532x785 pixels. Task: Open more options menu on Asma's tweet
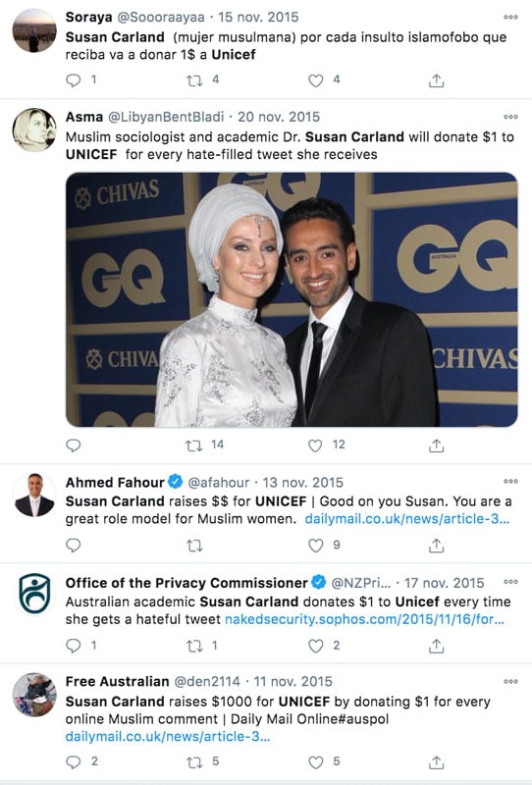click(x=510, y=117)
